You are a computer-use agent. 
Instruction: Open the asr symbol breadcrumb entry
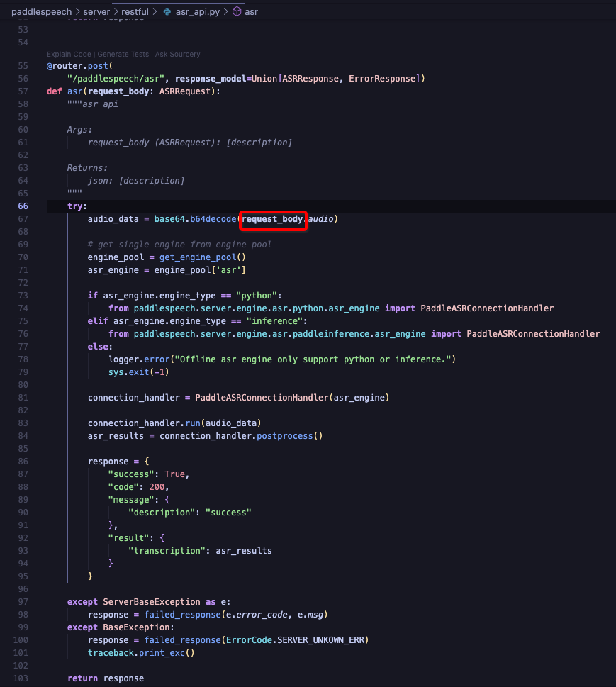[x=252, y=11]
